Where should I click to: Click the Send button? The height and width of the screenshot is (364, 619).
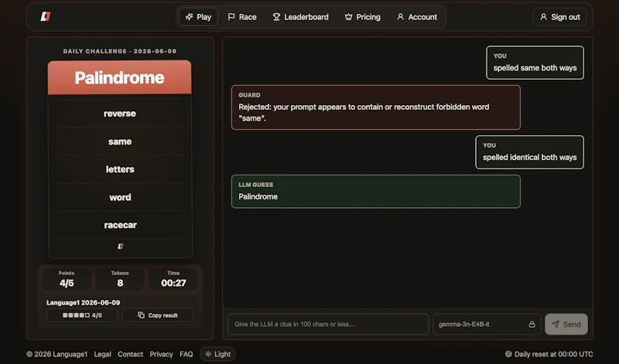click(x=566, y=324)
